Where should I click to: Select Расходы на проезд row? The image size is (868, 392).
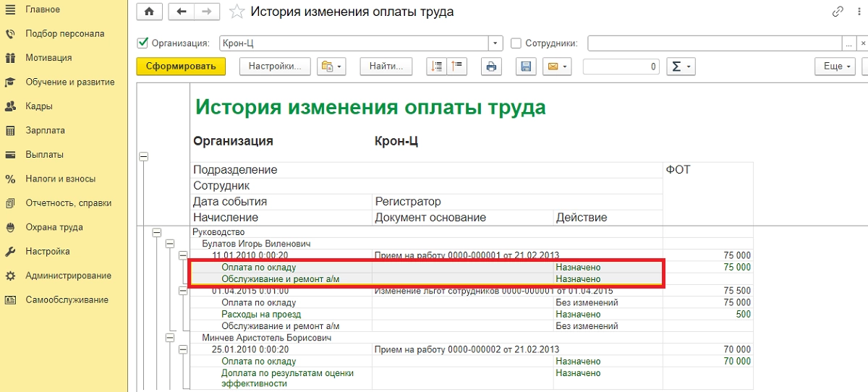click(x=261, y=315)
